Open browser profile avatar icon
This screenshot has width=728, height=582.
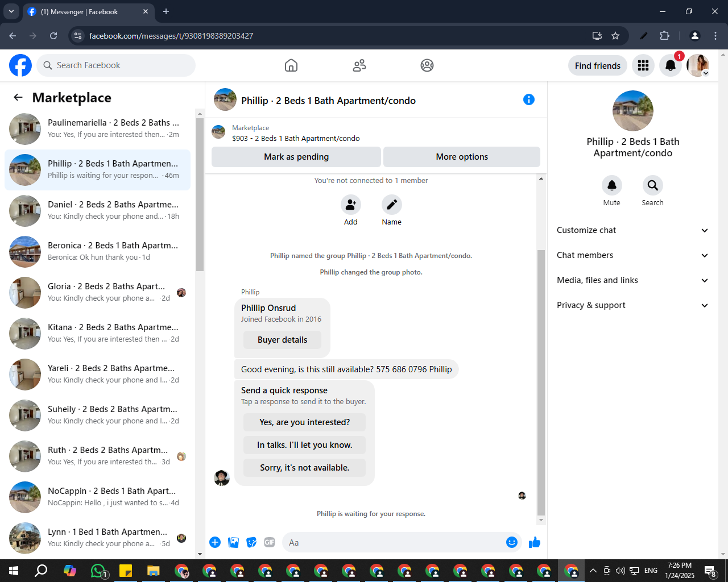pos(695,36)
